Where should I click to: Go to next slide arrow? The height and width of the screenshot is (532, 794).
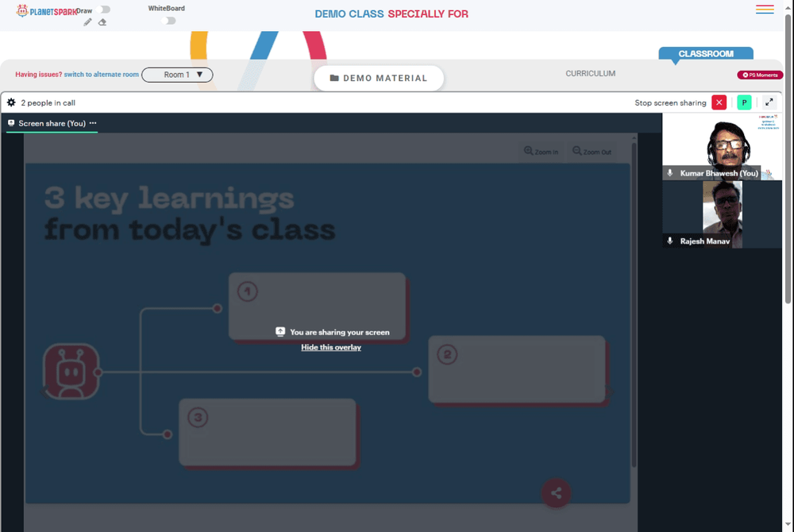pyautogui.click(x=610, y=391)
